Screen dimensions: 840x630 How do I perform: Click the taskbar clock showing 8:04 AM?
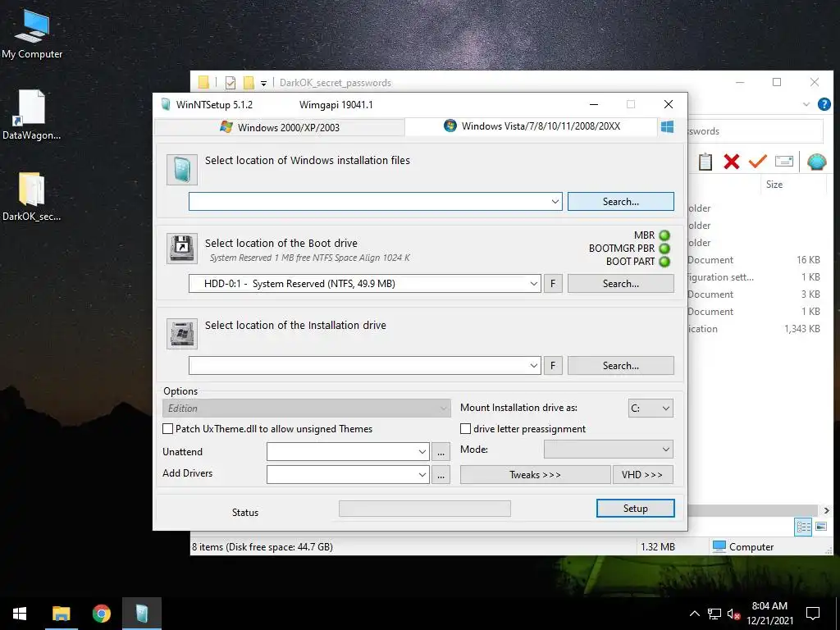pos(769,614)
